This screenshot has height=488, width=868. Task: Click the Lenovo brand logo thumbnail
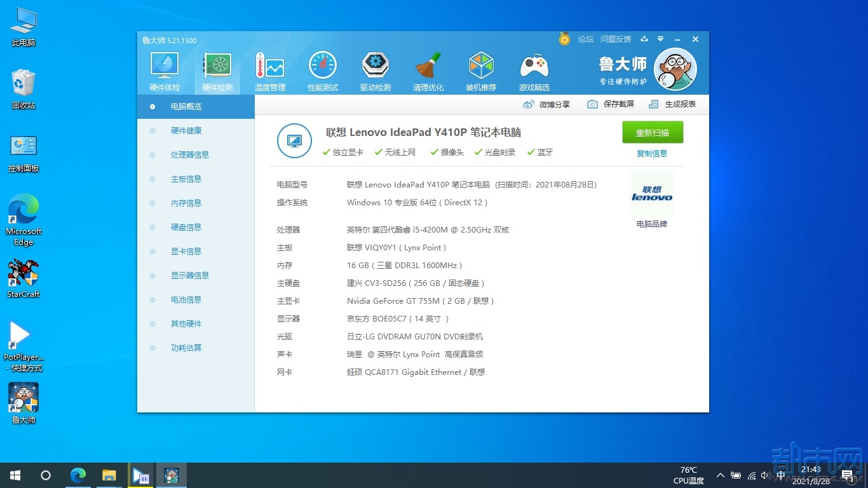tap(652, 194)
